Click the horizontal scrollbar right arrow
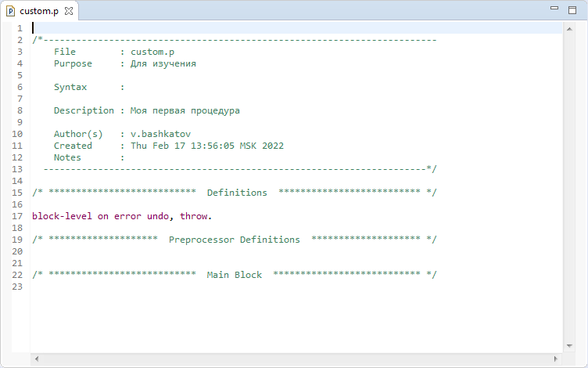Viewport: 588px width, 368px height. tap(556, 359)
